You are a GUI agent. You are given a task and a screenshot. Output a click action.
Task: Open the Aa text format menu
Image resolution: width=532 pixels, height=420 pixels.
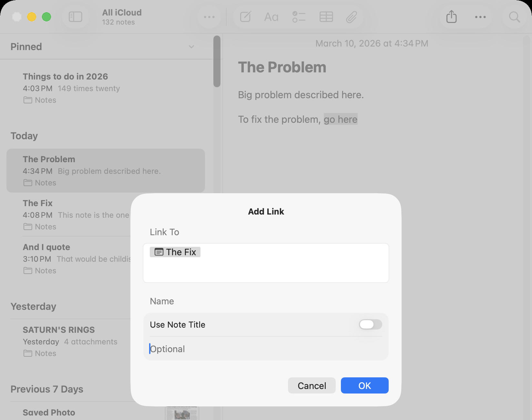click(x=271, y=17)
